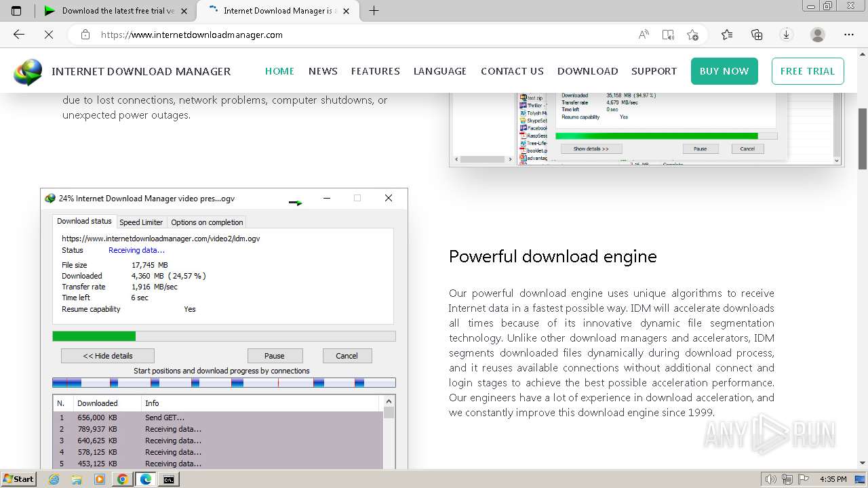Show the Downloads toolbar icon
868x488 pixels.
coord(787,35)
